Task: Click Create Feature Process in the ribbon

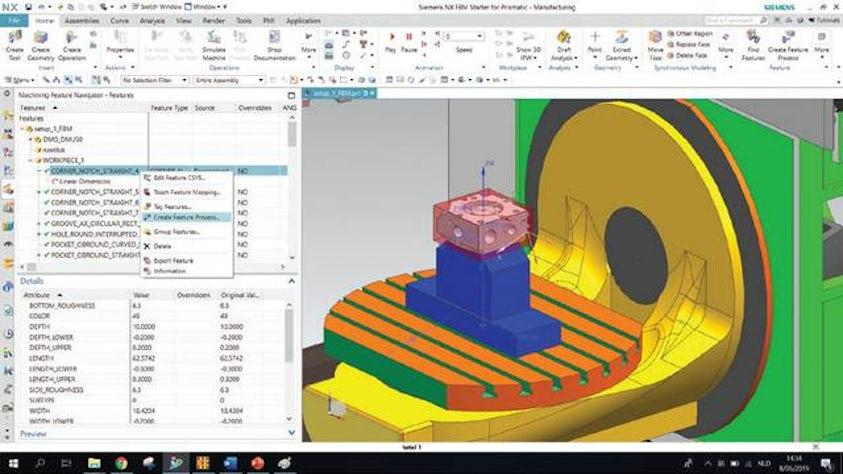Action: click(788, 44)
